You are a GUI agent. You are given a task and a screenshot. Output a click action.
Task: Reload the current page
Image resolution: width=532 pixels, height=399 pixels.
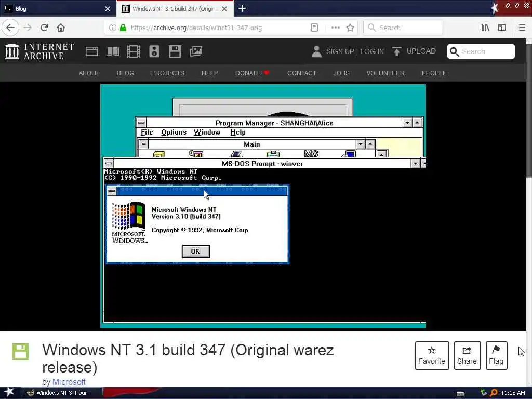[x=45, y=28]
